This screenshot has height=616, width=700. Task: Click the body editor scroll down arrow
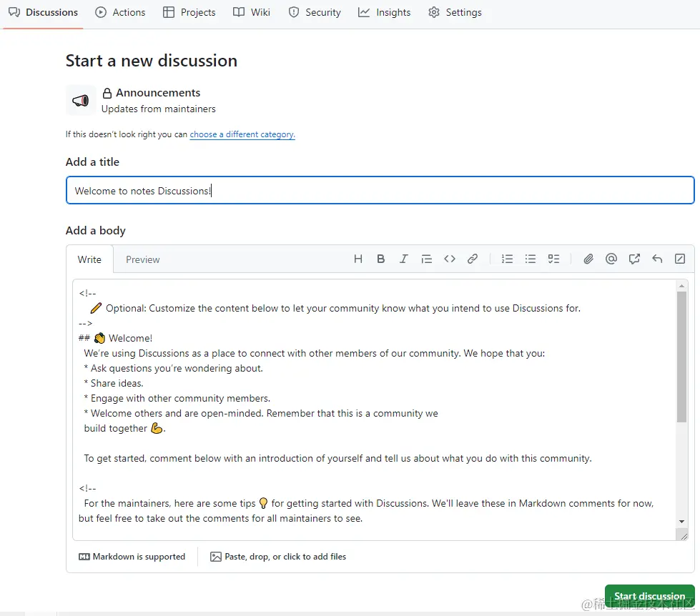point(681,522)
